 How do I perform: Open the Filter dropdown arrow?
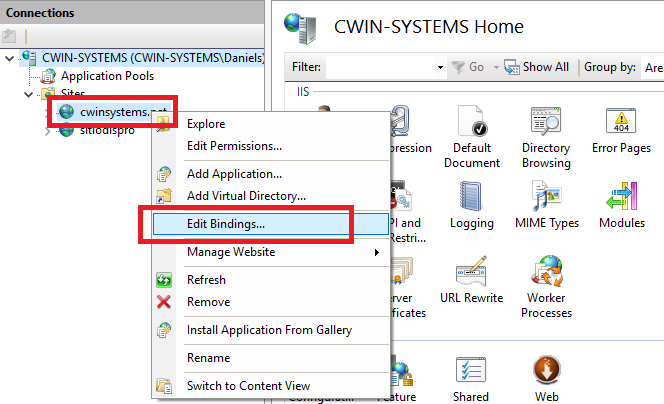pyautogui.click(x=440, y=67)
